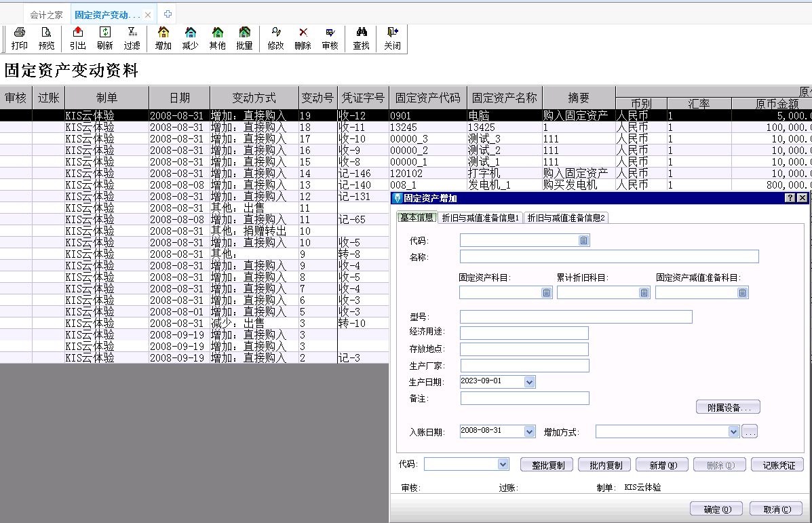Focus the 备注 input field
Viewport: 812px width, 523px height.
(x=524, y=398)
